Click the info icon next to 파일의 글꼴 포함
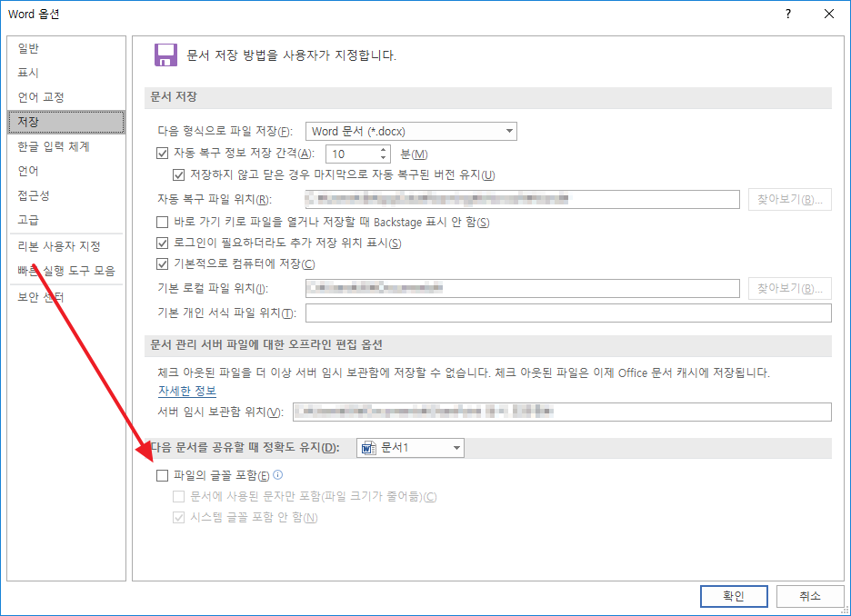This screenshot has width=851, height=616. click(278, 475)
